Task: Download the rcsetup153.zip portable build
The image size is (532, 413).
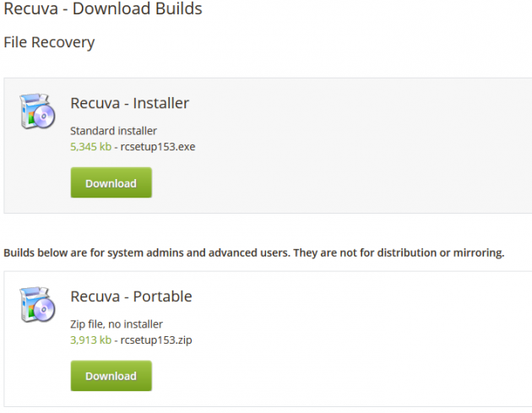Action: (111, 376)
